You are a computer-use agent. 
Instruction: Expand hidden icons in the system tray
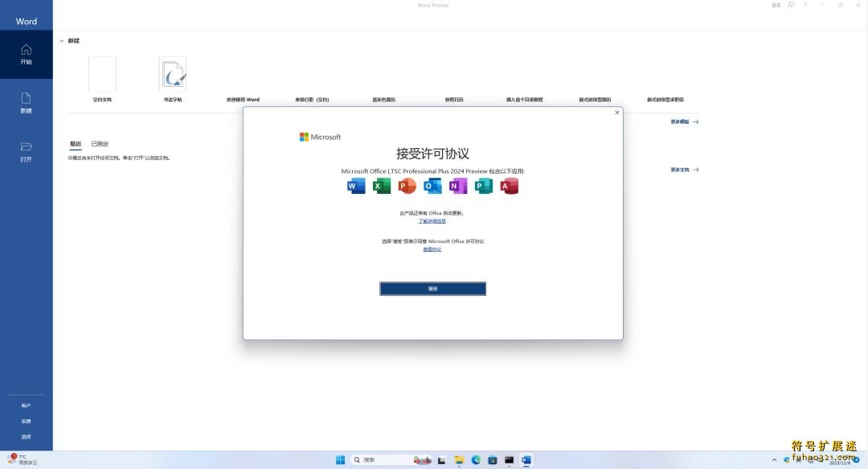[x=775, y=459]
